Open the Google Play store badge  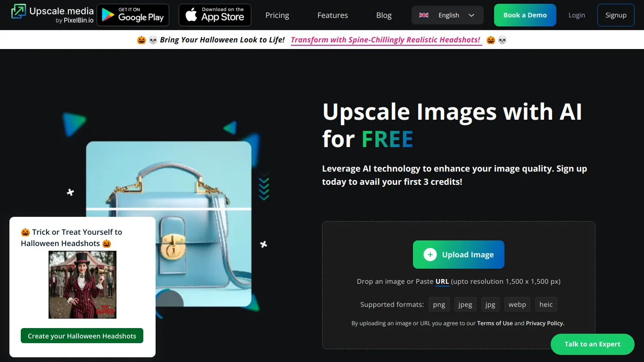tap(133, 15)
